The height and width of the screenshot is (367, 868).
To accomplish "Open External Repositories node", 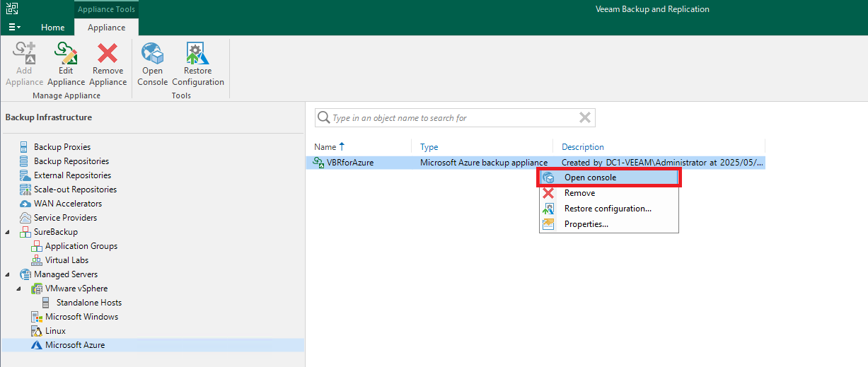I will (x=72, y=175).
